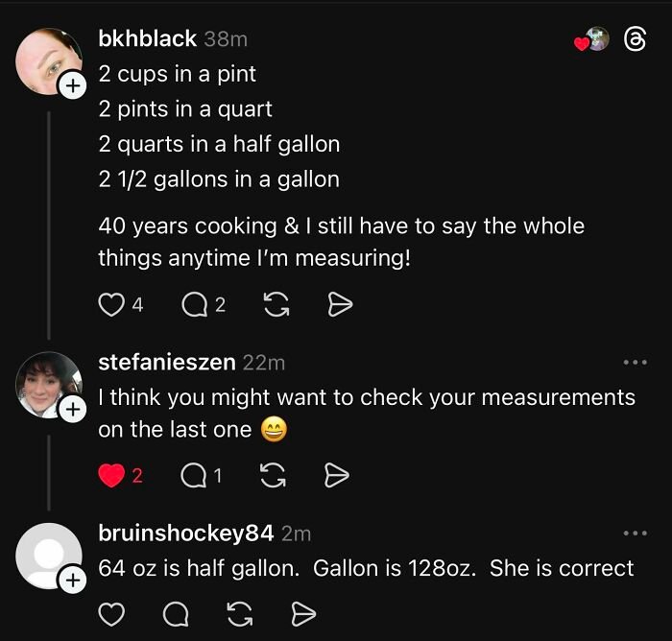Open bkhblack's profile from username
Viewport: 672px width, 641px height.
147,39
